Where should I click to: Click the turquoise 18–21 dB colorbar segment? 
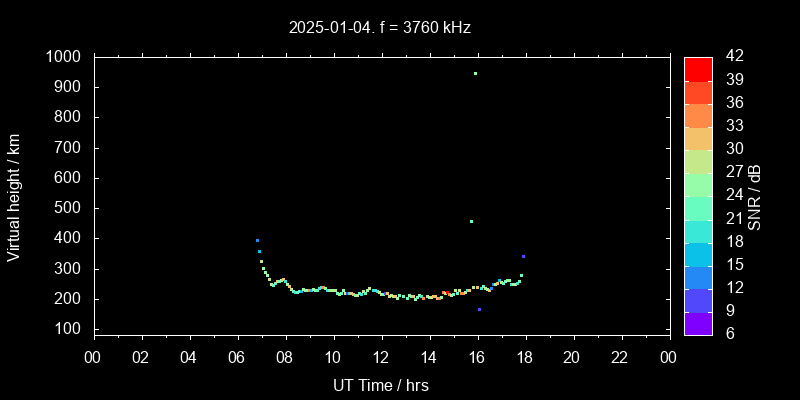(x=697, y=230)
